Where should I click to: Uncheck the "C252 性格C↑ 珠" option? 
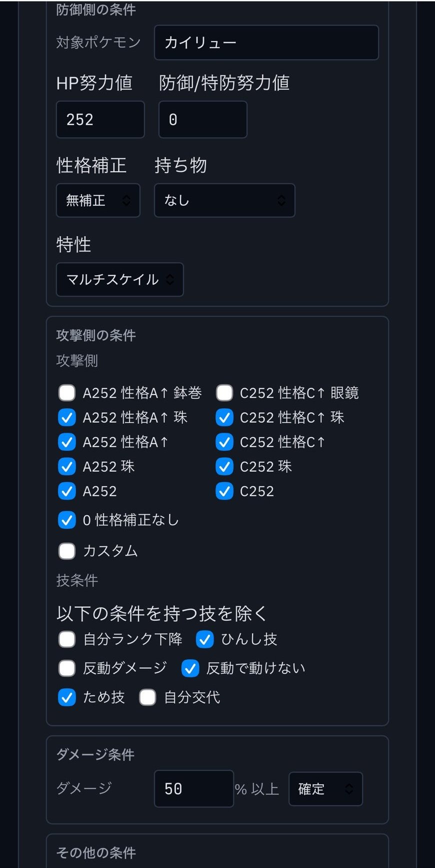pyautogui.click(x=224, y=417)
